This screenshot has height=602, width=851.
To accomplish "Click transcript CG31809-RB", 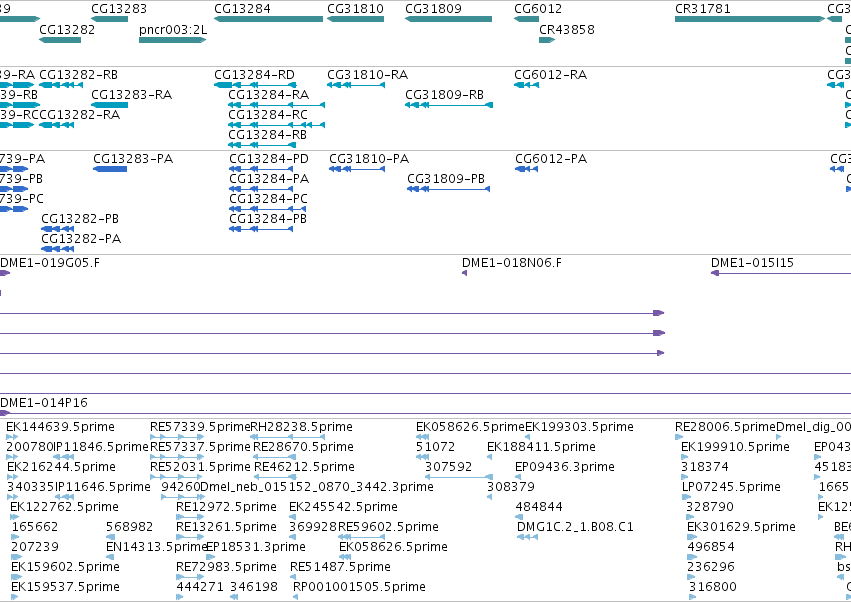I will coord(449,105).
